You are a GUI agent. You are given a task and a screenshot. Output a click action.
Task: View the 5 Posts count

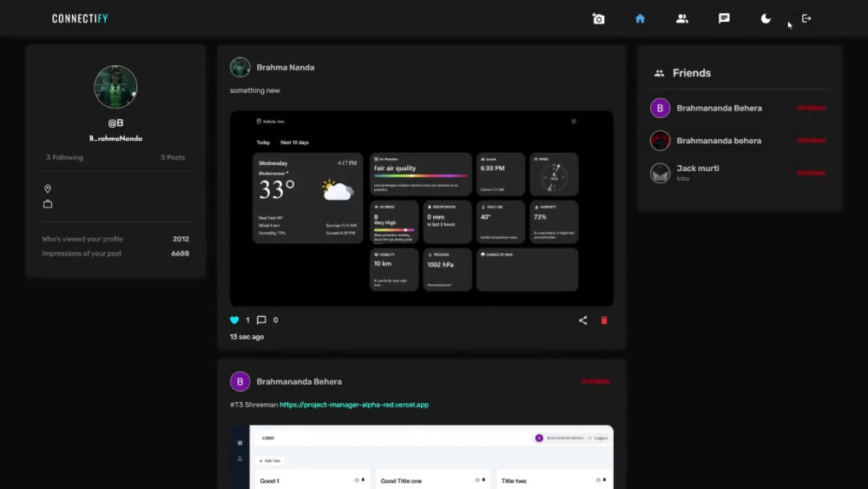pos(173,157)
